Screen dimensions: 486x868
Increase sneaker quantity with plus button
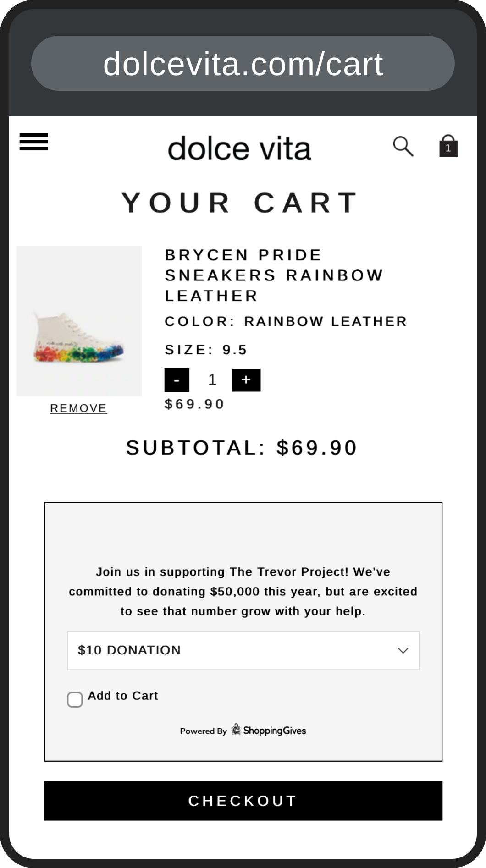(246, 380)
